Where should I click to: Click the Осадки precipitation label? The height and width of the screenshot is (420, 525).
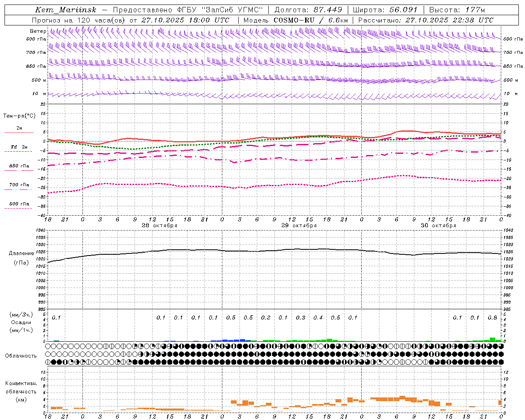pos(21,322)
